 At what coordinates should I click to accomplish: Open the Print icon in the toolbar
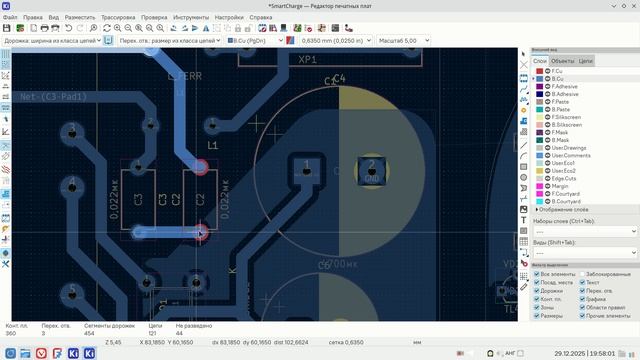click(44, 28)
